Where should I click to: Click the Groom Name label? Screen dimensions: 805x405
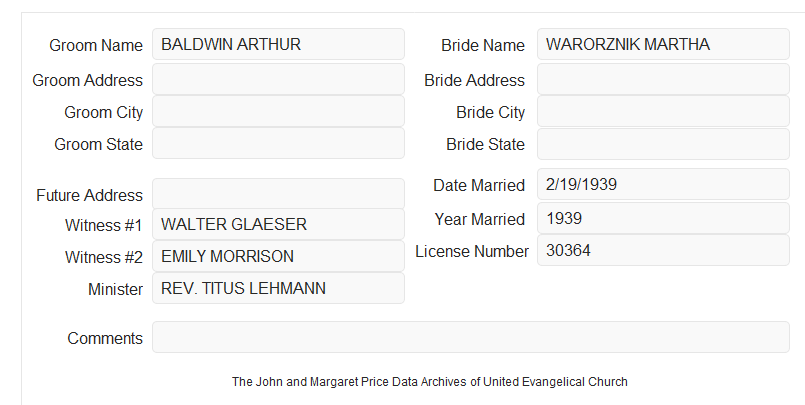96,45
